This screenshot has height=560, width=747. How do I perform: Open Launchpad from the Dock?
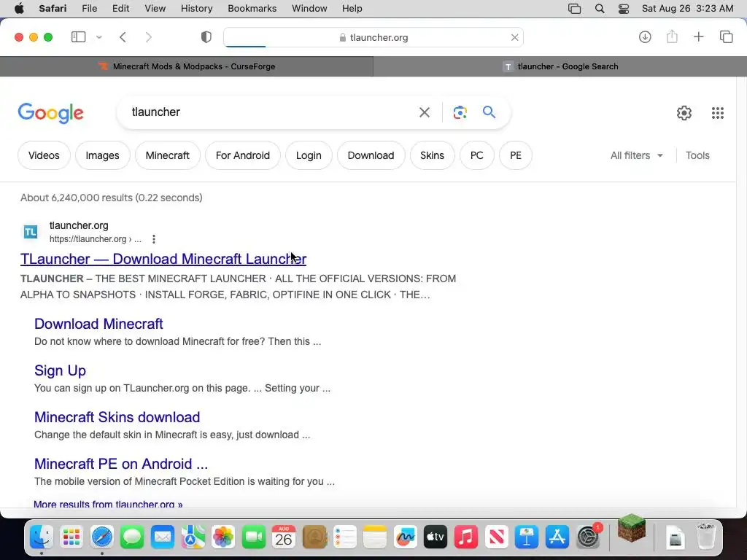71,537
